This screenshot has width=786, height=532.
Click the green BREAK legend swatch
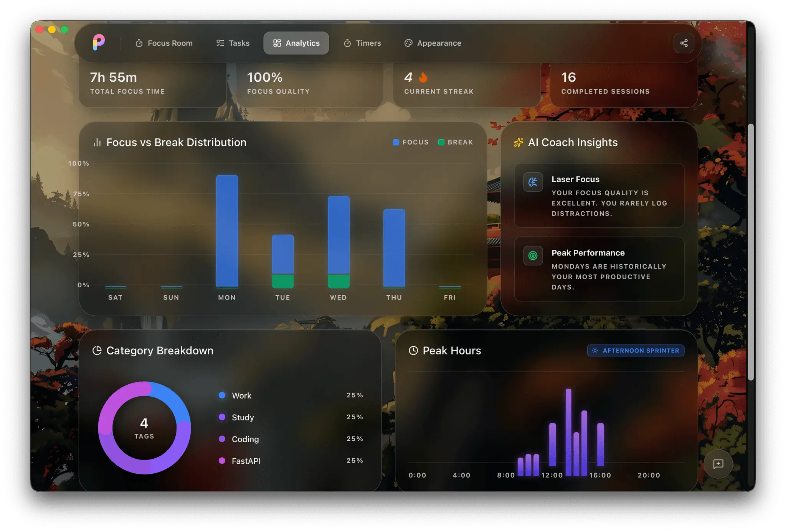[x=441, y=142]
